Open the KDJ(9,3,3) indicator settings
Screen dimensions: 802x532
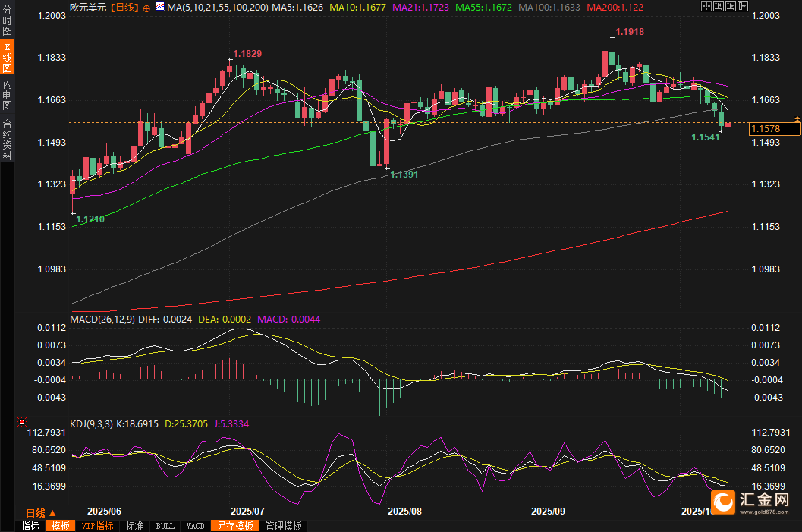click(x=91, y=424)
